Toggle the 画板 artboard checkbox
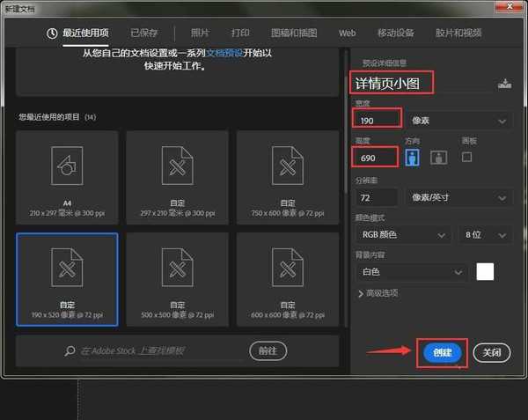This screenshot has width=528, height=420. tap(467, 156)
